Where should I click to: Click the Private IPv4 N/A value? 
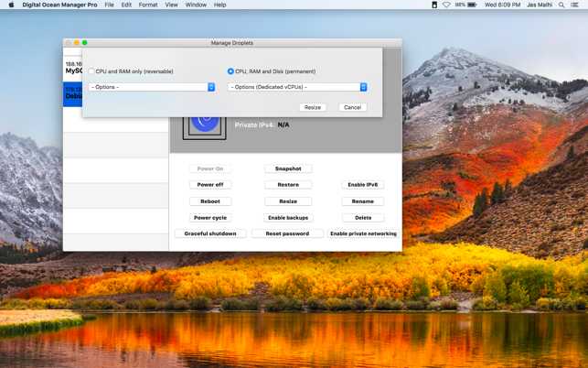[x=283, y=125]
